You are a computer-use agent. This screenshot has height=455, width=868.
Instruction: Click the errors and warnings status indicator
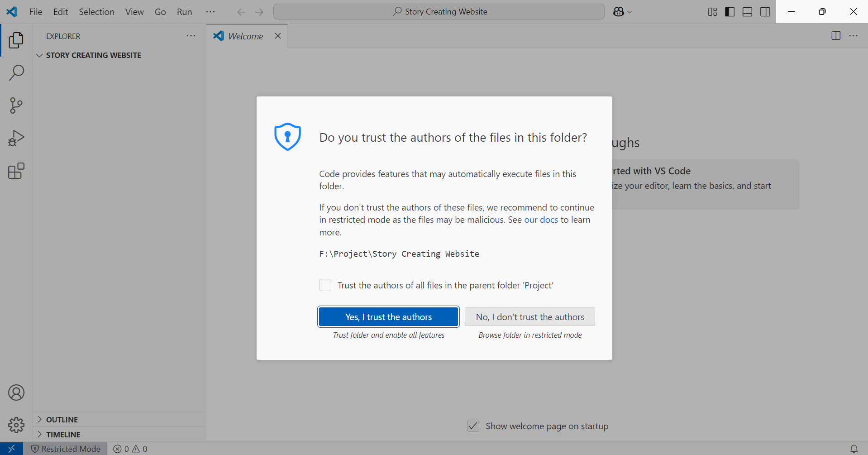pyautogui.click(x=130, y=449)
